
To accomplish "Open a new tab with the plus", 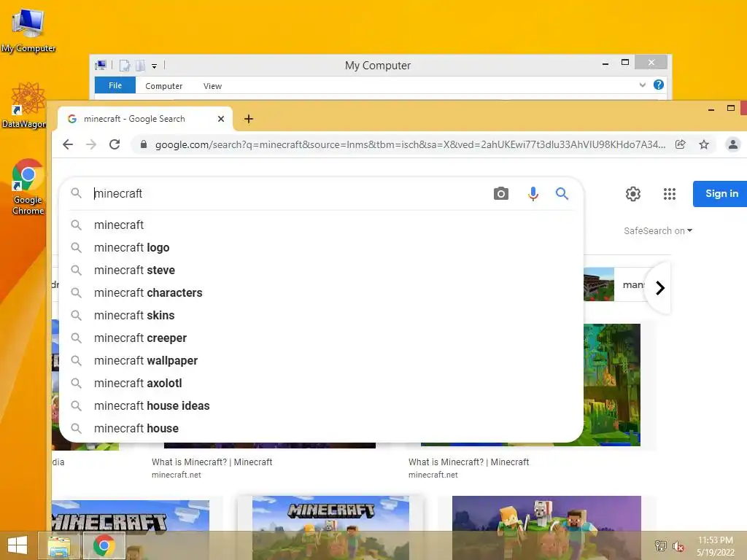I will 249,119.
